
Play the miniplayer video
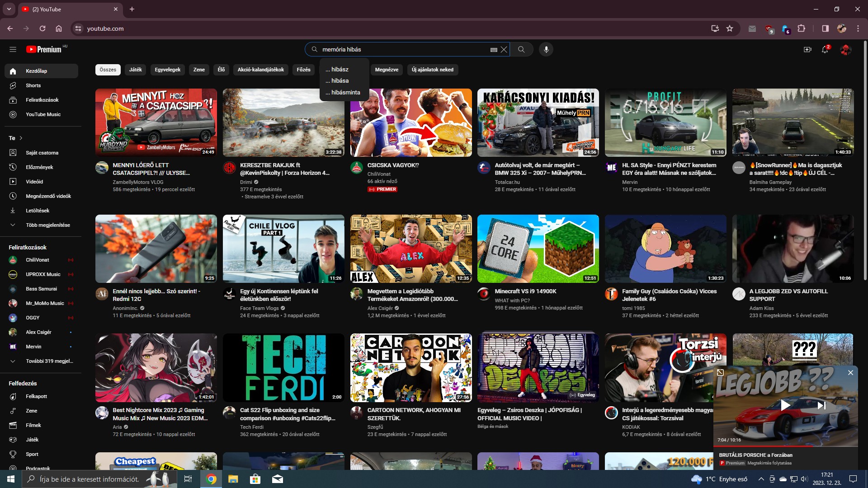pos(786,405)
